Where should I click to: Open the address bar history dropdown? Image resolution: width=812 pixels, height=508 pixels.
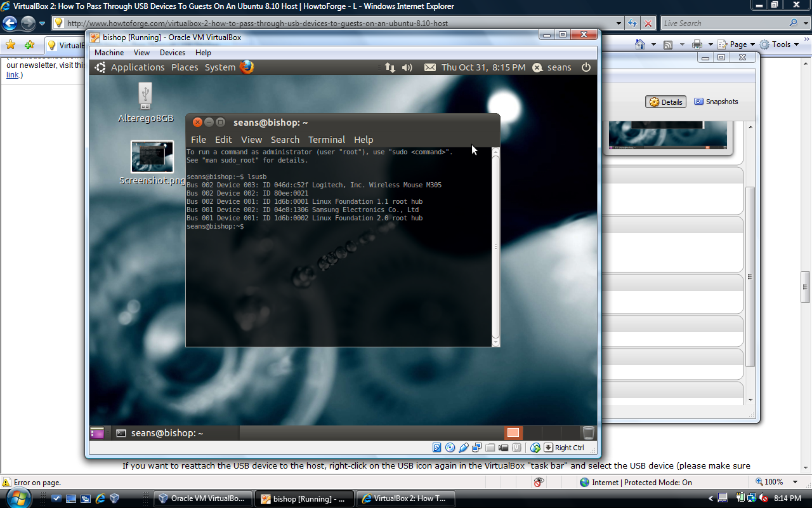click(x=620, y=23)
